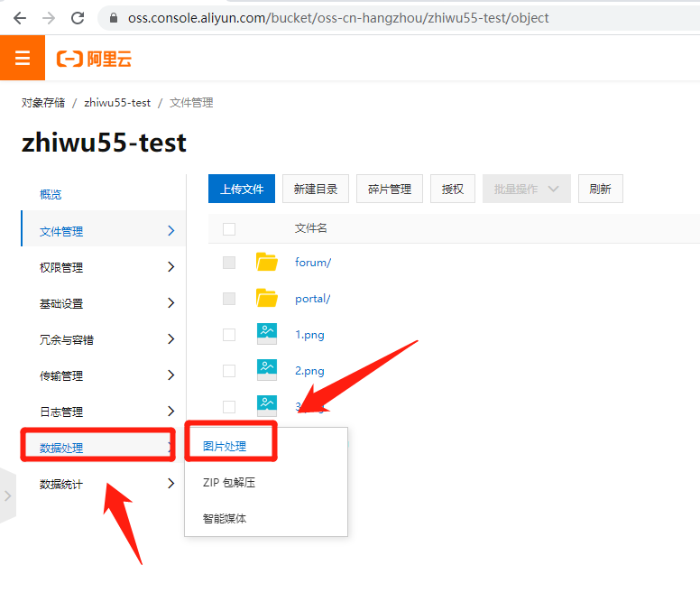Select 冗余与容错 in the sidebar
The height and width of the screenshot is (611, 700).
pyautogui.click(x=67, y=340)
